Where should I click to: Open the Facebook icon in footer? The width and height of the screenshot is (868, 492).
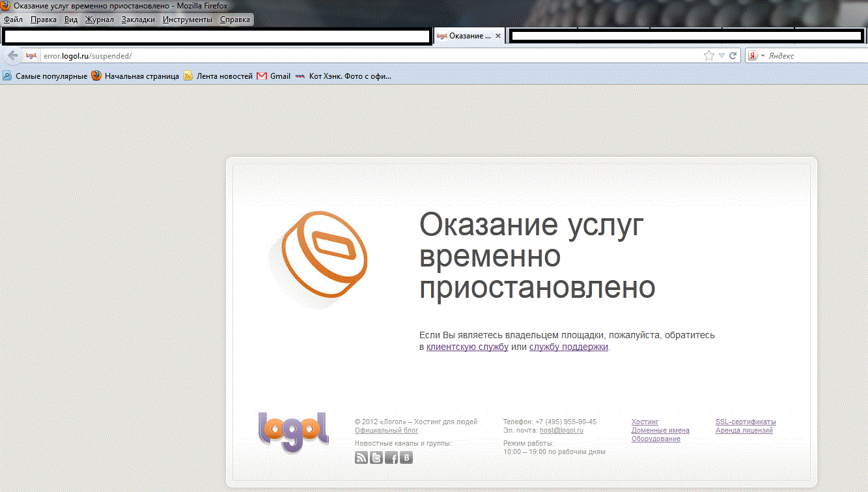391,457
